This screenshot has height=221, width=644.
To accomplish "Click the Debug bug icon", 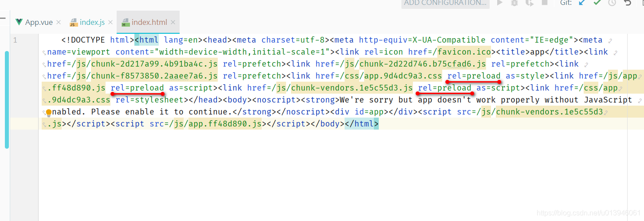I will point(514,3).
